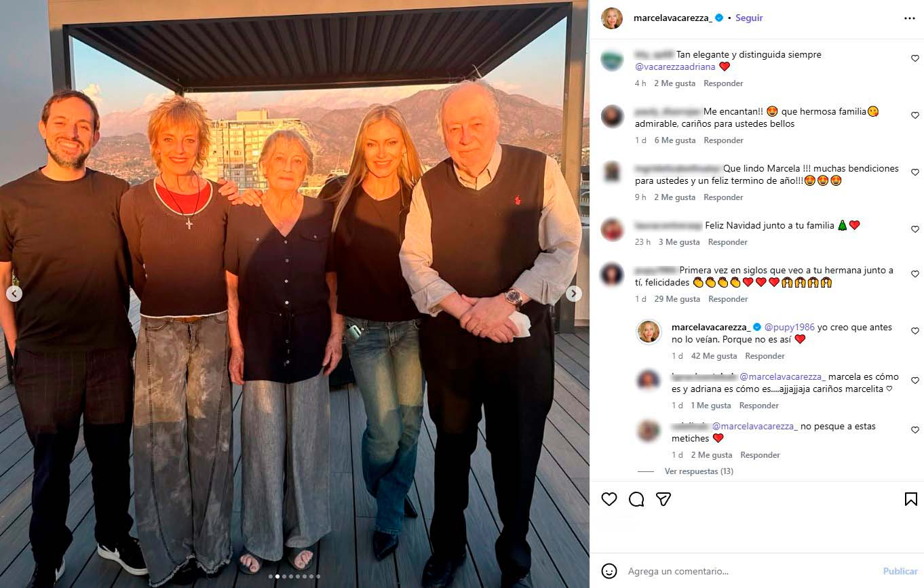Save post with bookmark icon
The height and width of the screenshot is (588, 924).
tap(911, 499)
